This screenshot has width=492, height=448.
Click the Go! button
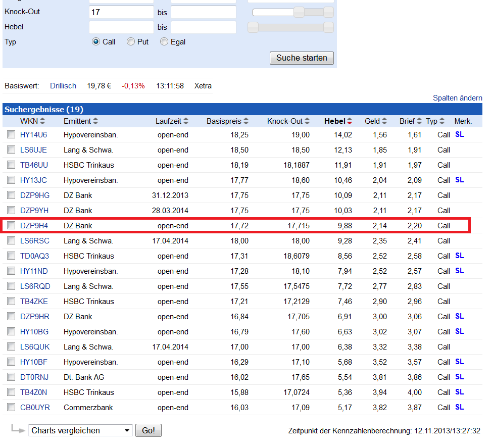(x=148, y=430)
